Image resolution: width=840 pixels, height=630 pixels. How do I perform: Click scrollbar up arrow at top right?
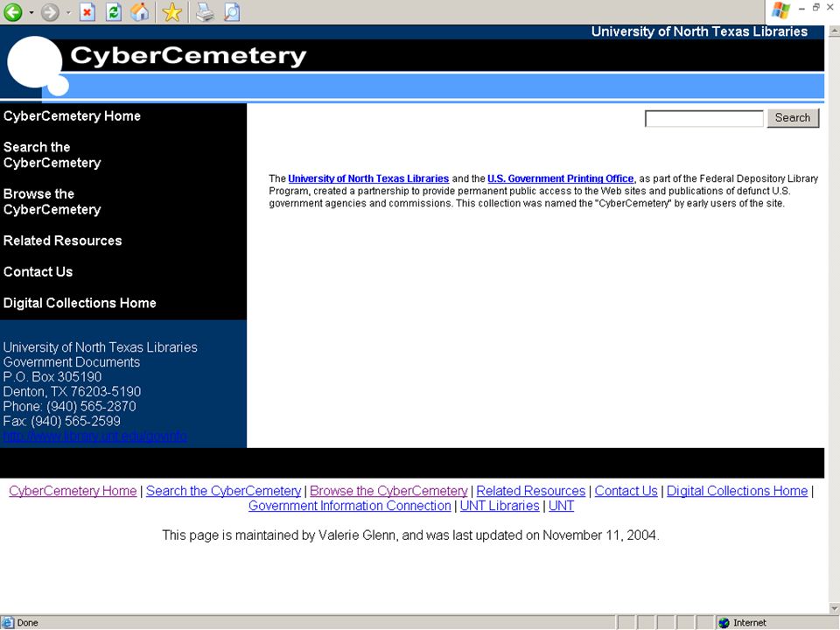834,31
